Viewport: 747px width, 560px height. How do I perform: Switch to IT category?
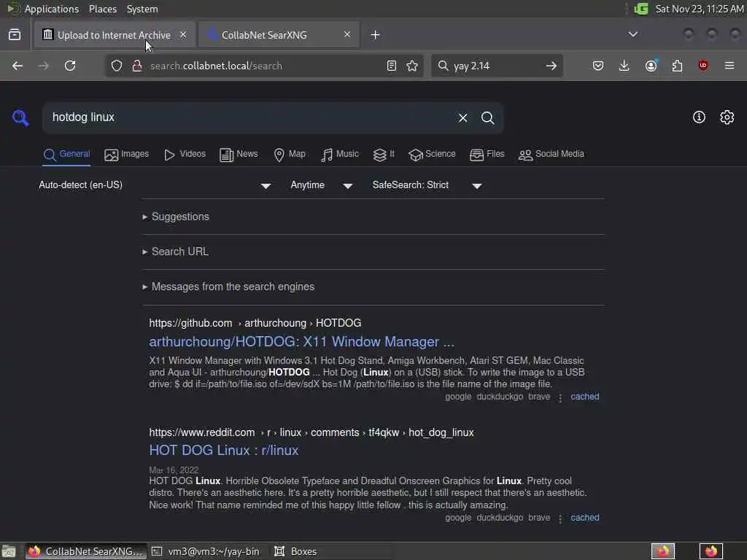point(384,155)
